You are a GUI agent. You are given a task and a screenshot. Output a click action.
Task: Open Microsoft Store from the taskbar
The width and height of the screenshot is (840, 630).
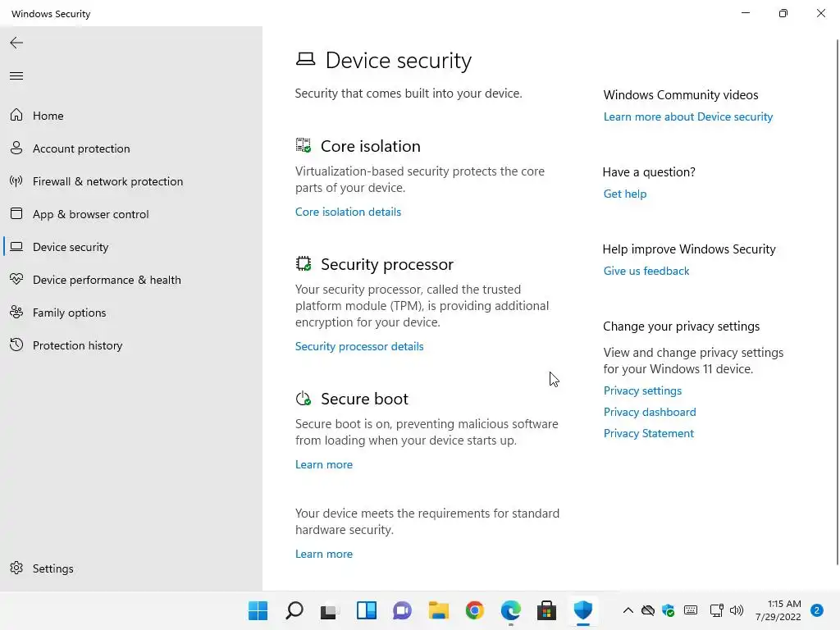click(x=546, y=610)
